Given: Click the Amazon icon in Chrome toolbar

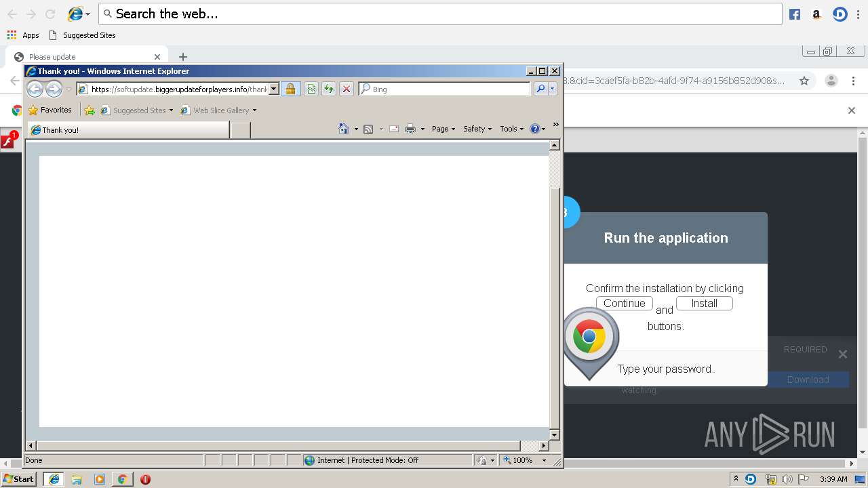Looking at the screenshot, I should point(816,14).
